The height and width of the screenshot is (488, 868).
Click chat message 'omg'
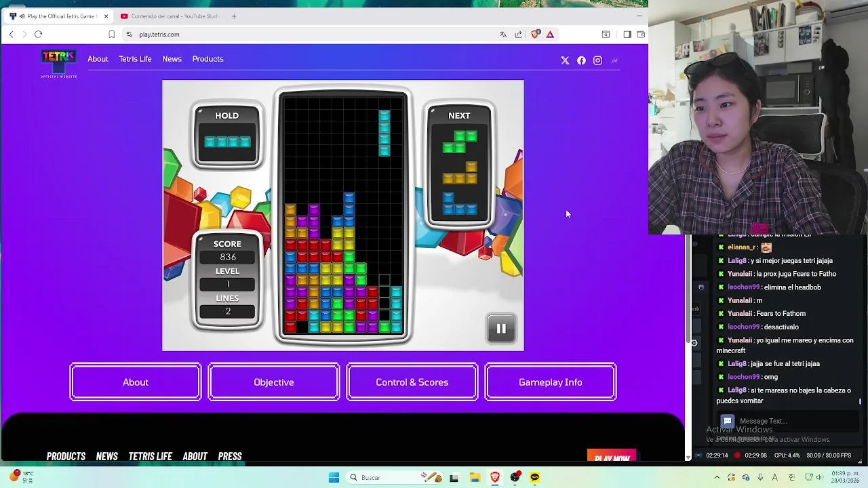click(x=770, y=377)
